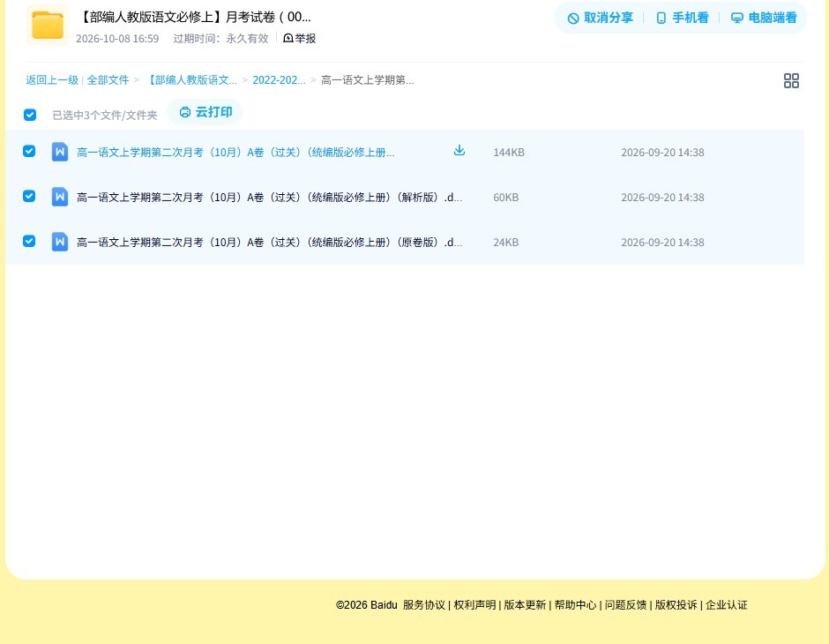
Task: Go back via 返回上一级 link
Action: pos(52,80)
